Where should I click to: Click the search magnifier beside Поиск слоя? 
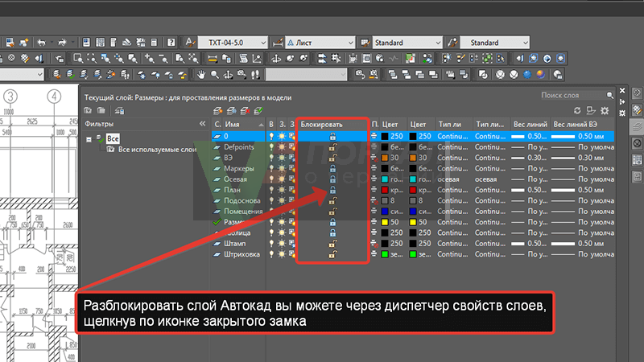point(610,95)
